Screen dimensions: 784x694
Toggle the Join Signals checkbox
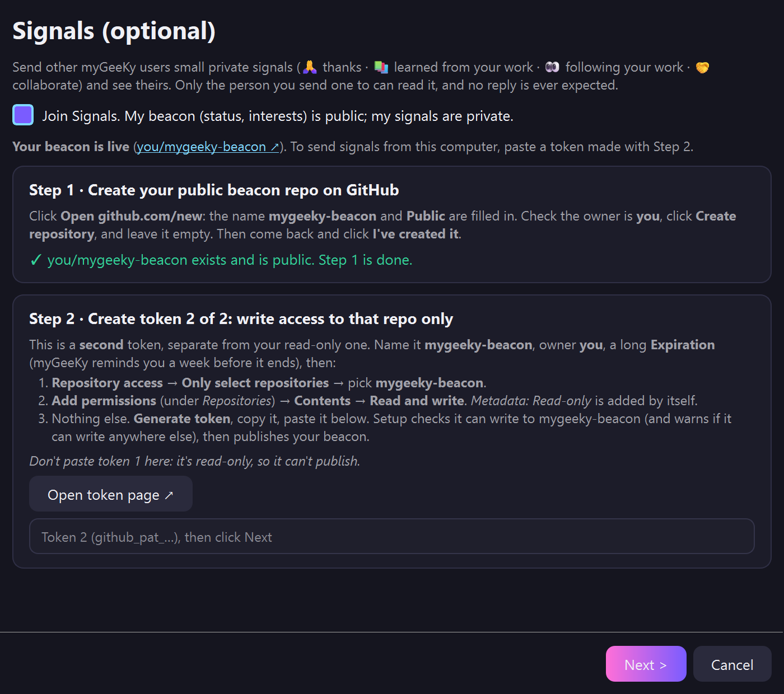click(x=23, y=115)
